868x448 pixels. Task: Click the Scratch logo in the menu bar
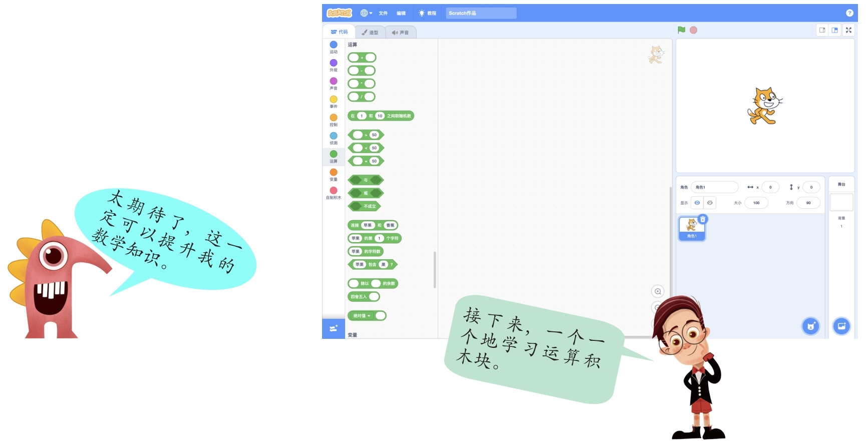coord(339,13)
